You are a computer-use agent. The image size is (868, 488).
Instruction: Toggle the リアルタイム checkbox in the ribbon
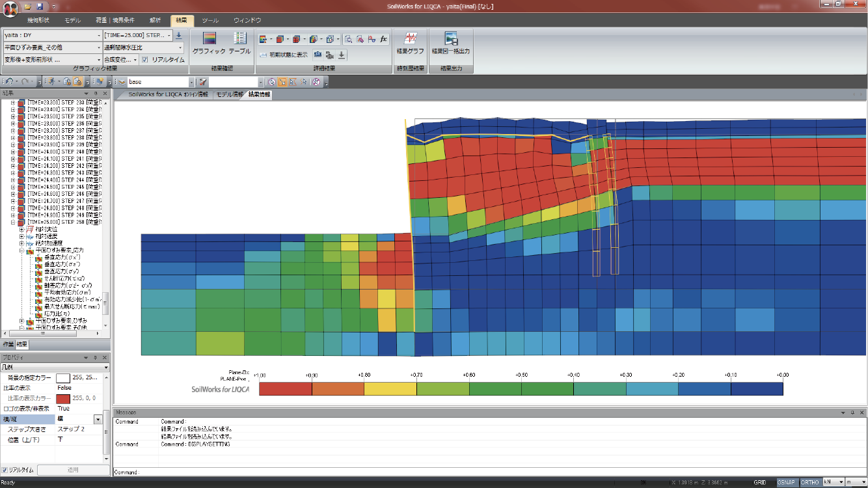[x=145, y=59]
